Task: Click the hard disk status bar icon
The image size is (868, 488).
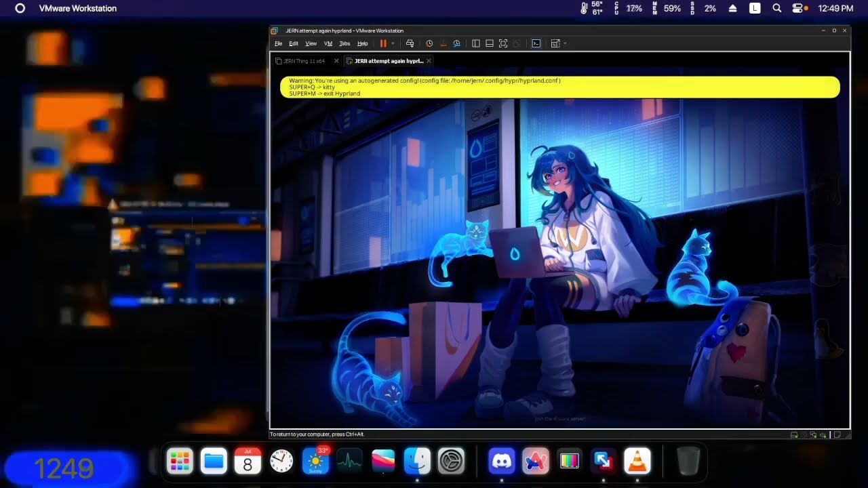Action: 794,435
